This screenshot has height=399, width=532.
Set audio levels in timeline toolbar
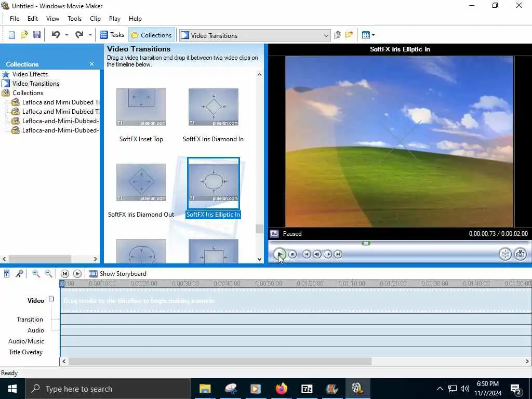[7, 274]
